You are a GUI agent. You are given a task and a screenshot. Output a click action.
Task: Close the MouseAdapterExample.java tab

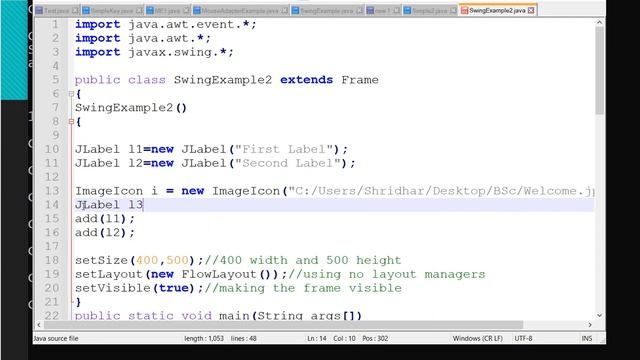tap(284, 11)
